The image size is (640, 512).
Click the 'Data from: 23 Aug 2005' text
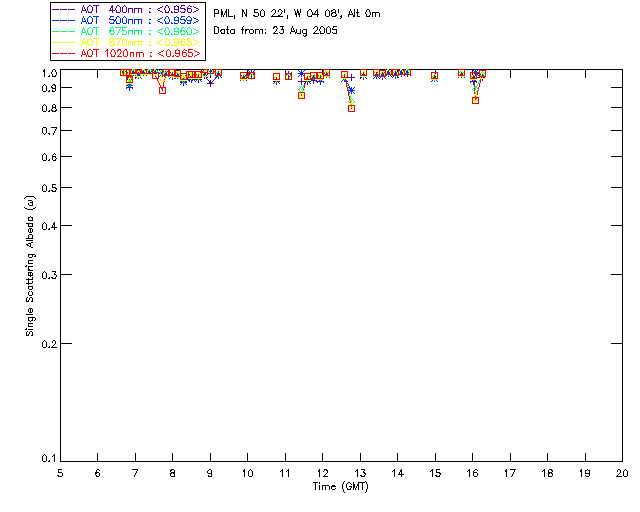click(x=276, y=31)
